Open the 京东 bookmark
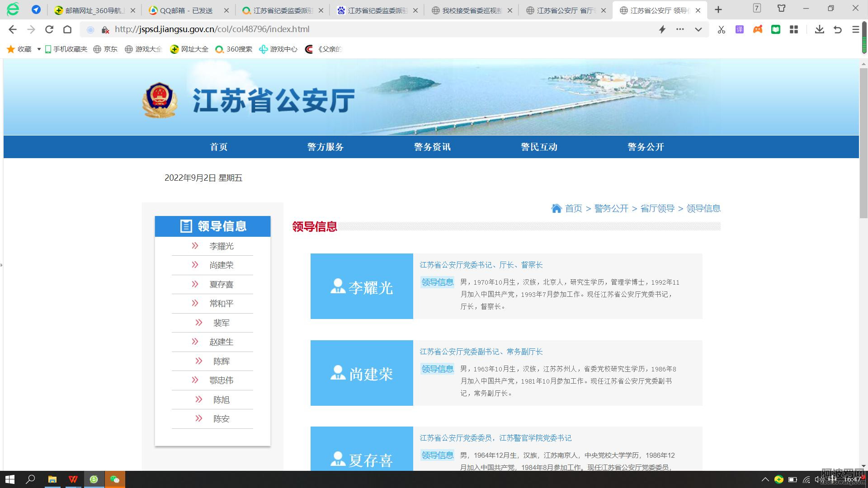The height and width of the screenshot is (488, 868). pyautogui.click(x=105, y=49)
